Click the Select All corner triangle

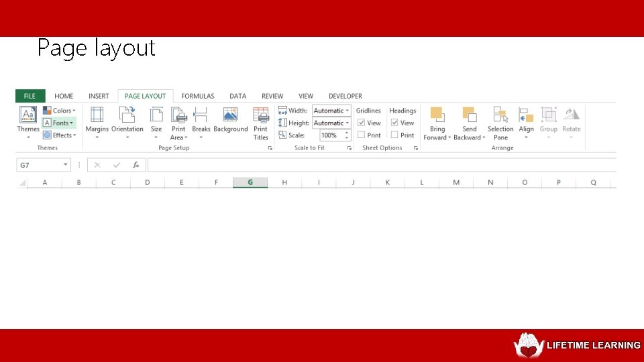click(x=23, y=183)
